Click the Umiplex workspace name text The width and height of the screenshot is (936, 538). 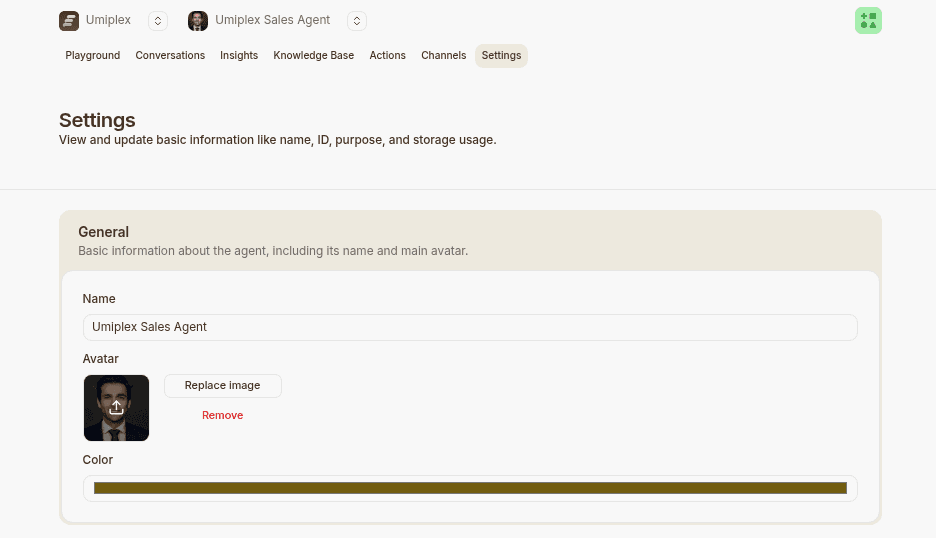[108, 20]
